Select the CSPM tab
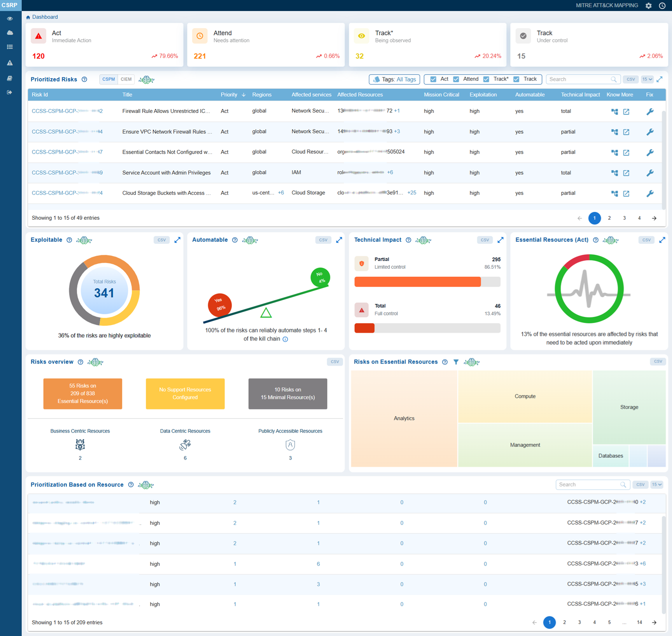 point(108,79)
